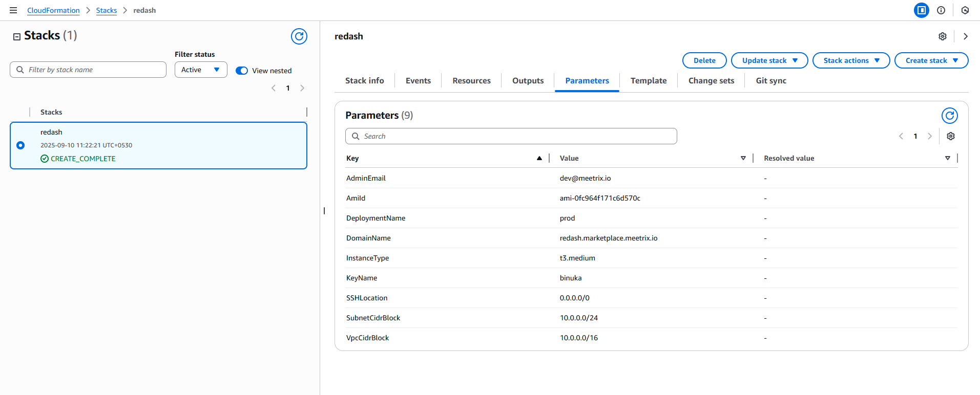
Task: Open Parameters table preferences gear
Action: [x=951, y=136]
